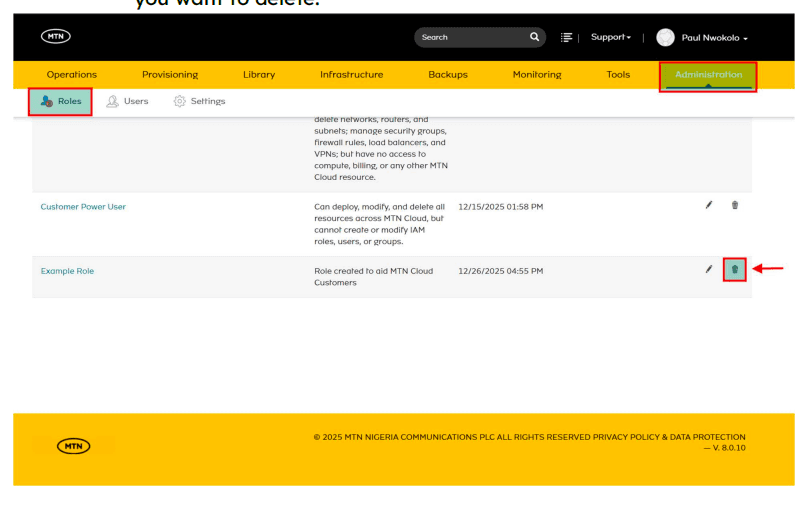
Task: Delete the Customer Power User role
Action: tap(734, 205)
